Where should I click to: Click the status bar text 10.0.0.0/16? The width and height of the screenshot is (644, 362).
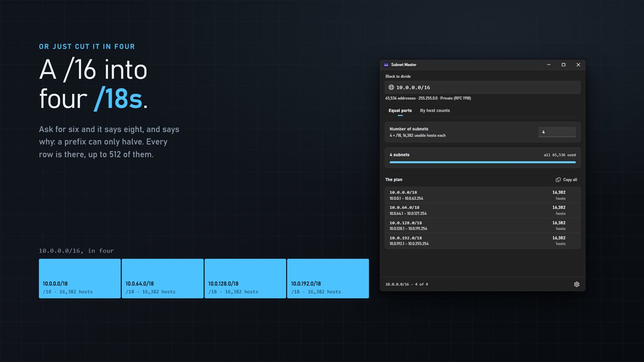(397, 285)
